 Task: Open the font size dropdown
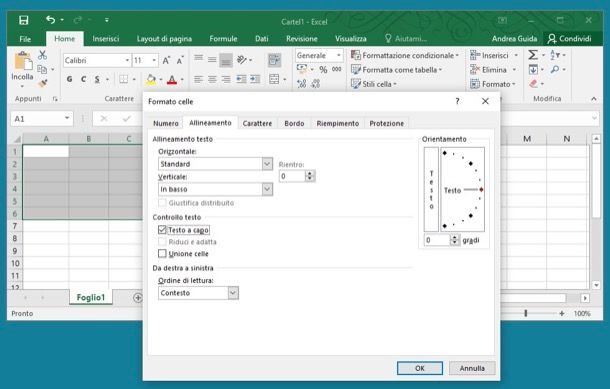point(154,61)
